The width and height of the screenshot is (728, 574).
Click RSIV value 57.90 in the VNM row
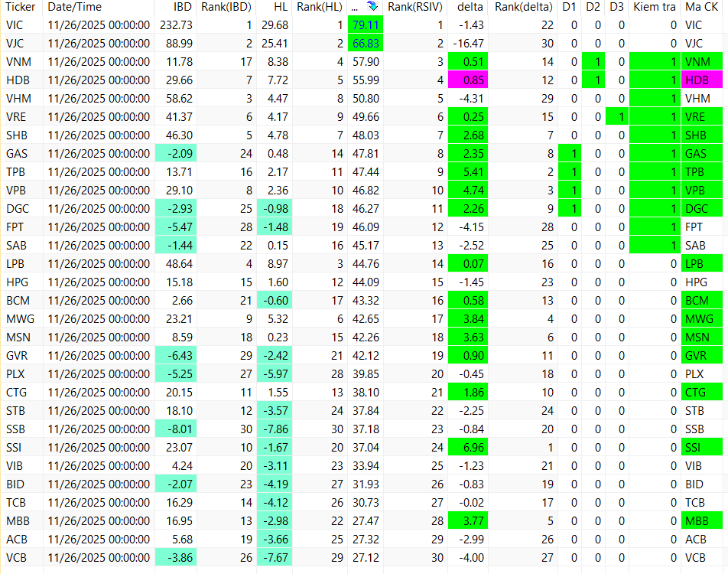pos(366,62)
